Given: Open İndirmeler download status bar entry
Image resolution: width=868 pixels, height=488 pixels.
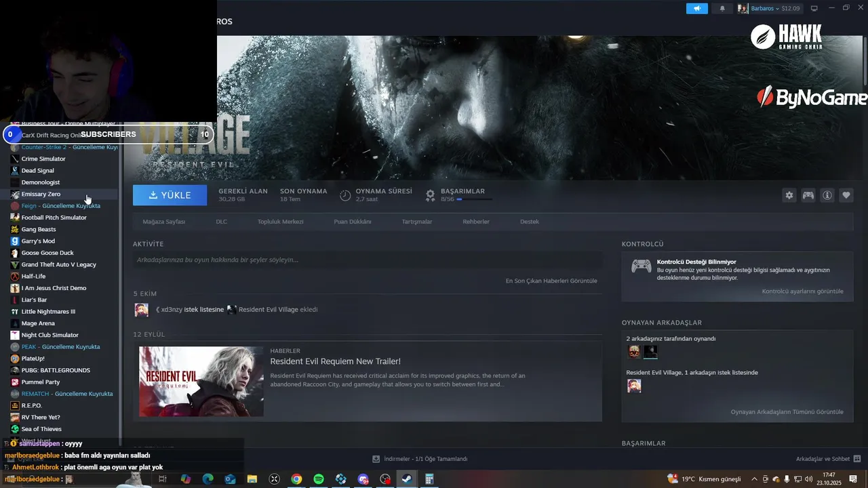Looking at the screenshot, I should [420, 459].
